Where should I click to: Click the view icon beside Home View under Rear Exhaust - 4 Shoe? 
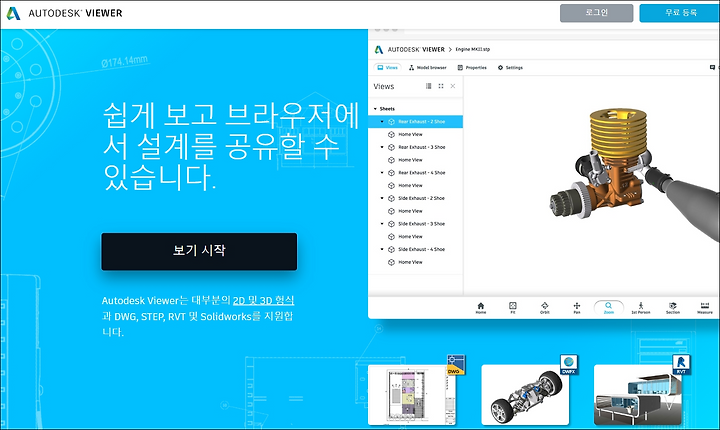(x=391, y=186)
